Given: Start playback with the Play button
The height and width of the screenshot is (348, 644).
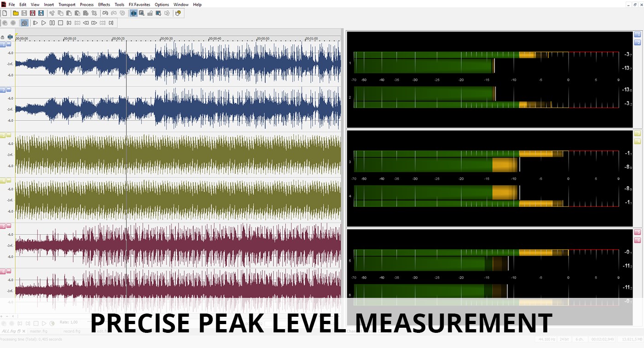Looking at the screenshot, I should click(x=44, y=23).
